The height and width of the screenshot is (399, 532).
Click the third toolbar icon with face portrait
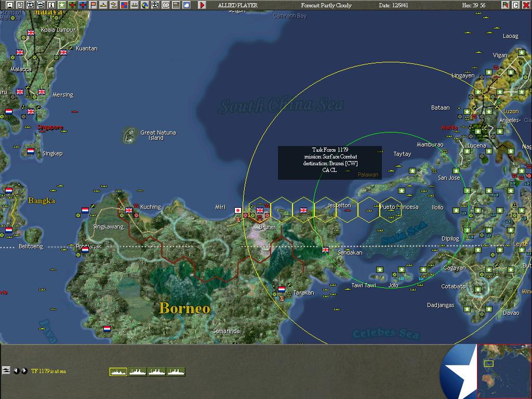point(30,5)
